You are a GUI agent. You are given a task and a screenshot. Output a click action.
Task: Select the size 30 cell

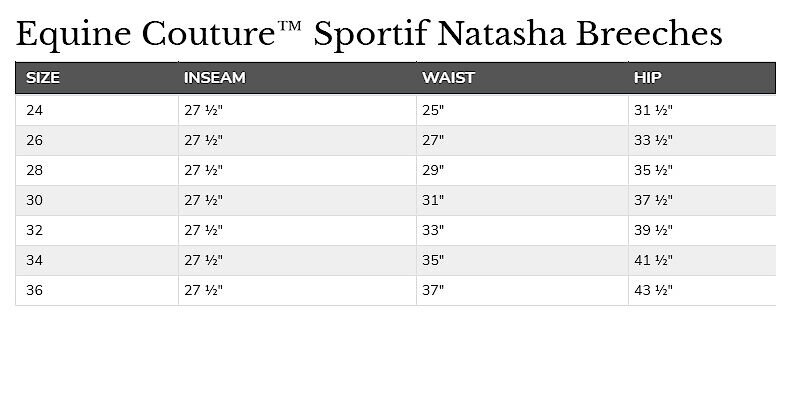(x=35, y=200)
